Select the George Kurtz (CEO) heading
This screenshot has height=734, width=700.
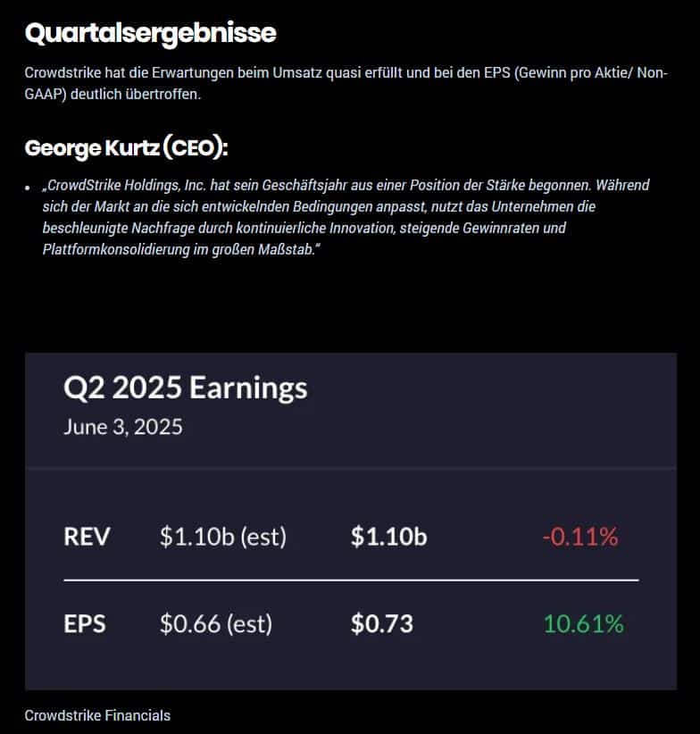pyautogui.click(x=126, y=147)
